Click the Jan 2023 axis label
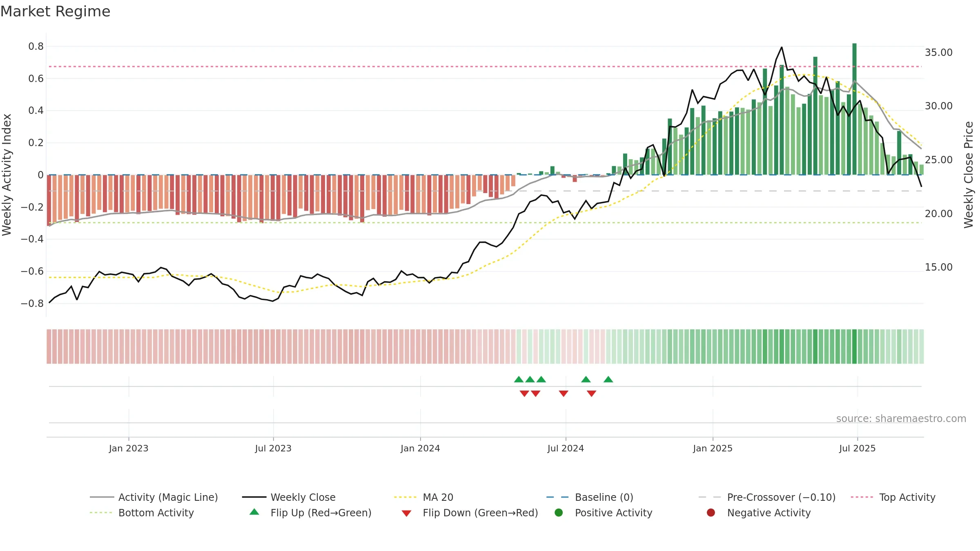Screen dimensions: 980x551 129,449
